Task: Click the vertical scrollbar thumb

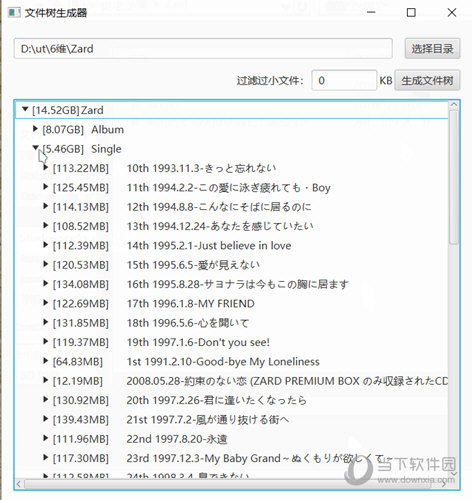Action: point(453,177)
